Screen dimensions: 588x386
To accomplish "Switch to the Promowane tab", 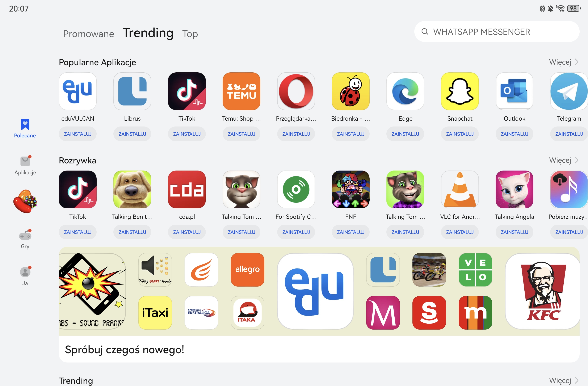I will (88, 34).
